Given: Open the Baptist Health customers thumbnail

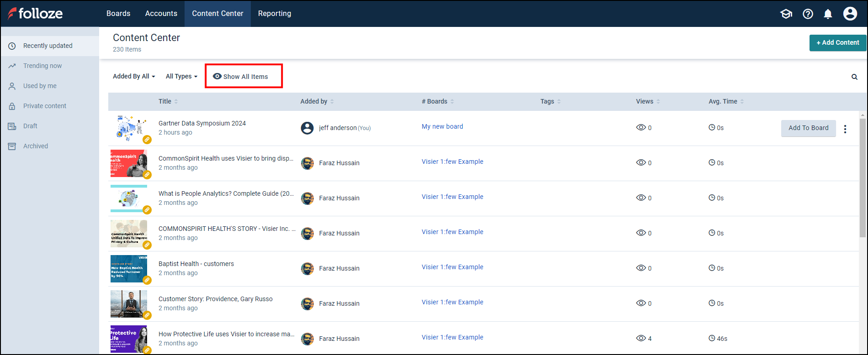Looking at the screenshot, I should [129, 269].
